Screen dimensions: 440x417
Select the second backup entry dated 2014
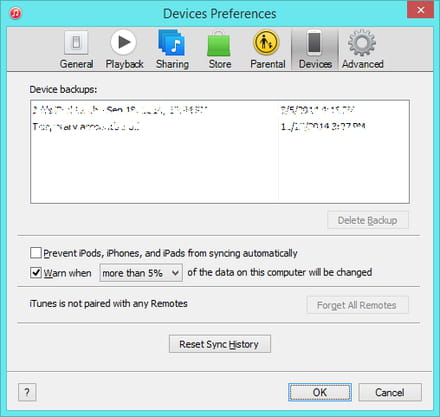(x=220, y=126)
